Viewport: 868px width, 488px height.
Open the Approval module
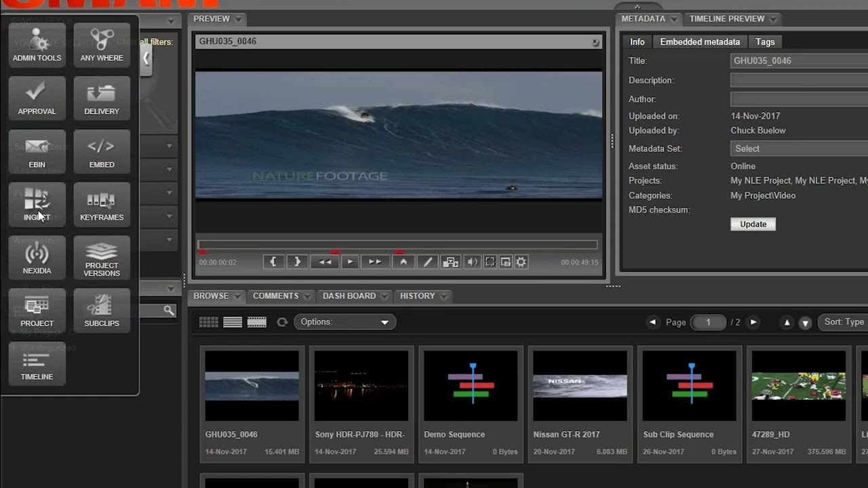point(37,98)
